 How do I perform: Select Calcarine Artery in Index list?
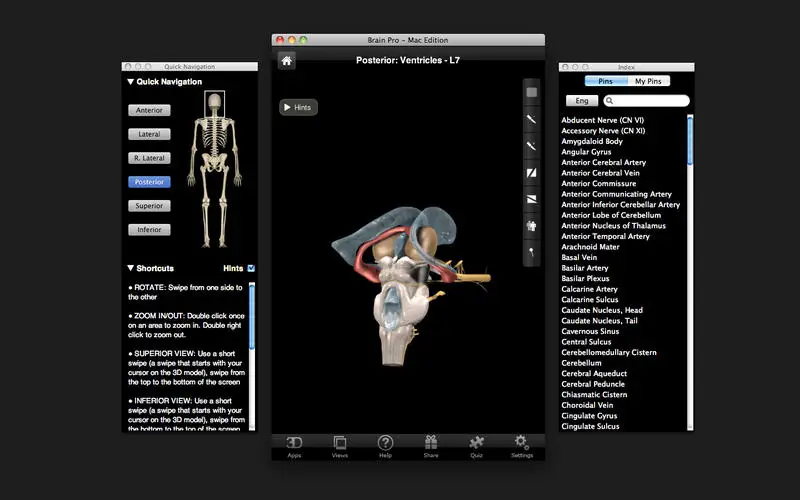[589, 289]
